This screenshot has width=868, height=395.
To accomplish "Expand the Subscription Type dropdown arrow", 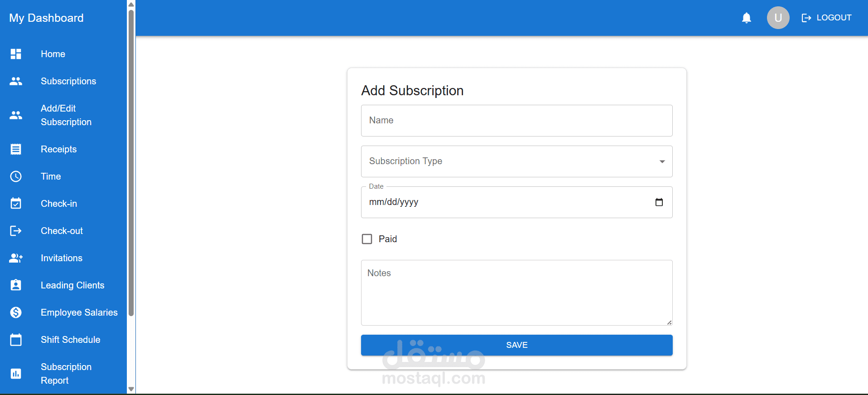I will click(662, 161).
